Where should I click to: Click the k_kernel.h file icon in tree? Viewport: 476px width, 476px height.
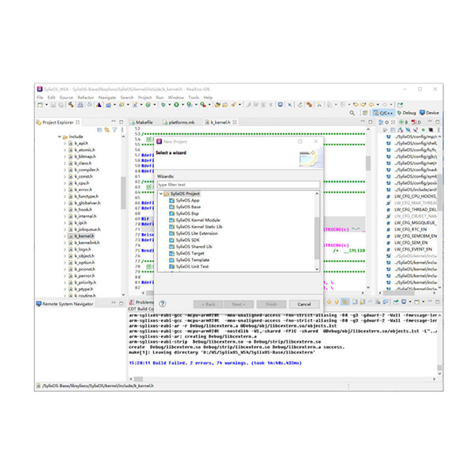[x=71, y=236]
